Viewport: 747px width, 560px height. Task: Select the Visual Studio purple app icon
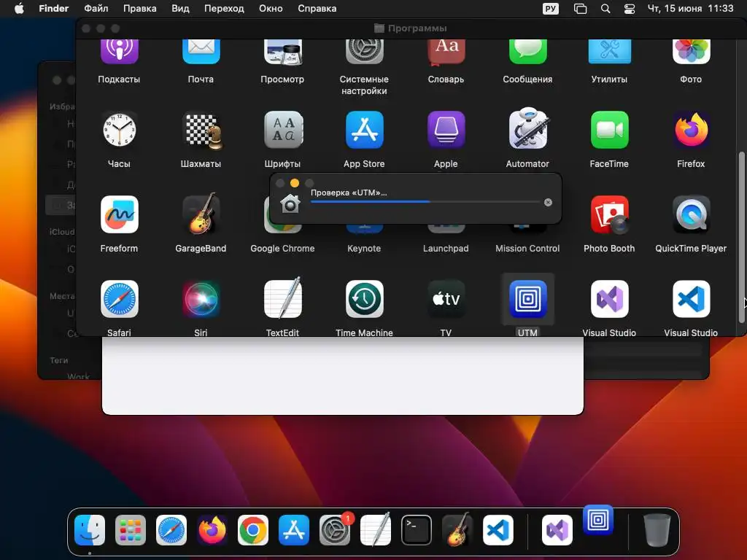click(610, 299)
